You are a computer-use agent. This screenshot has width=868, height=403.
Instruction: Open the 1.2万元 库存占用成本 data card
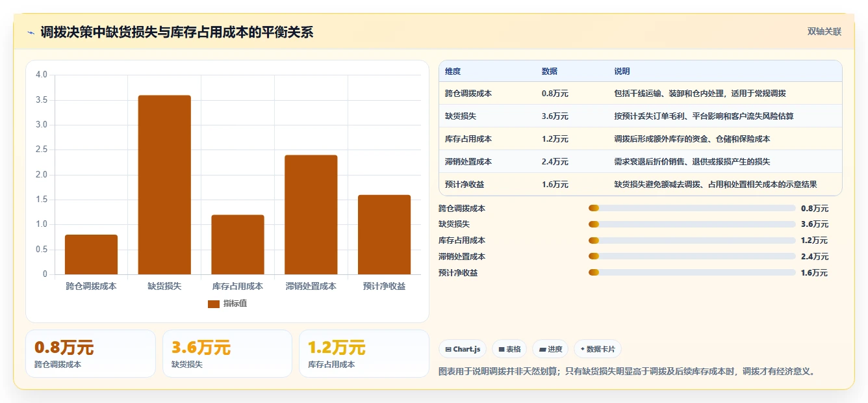tap(364, 354)
